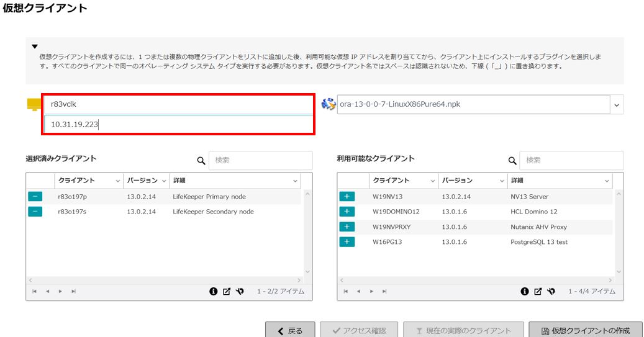Focus the virtual client name field r83vclk
Screen dimensions: 644x337
click(x=178, y=104)
